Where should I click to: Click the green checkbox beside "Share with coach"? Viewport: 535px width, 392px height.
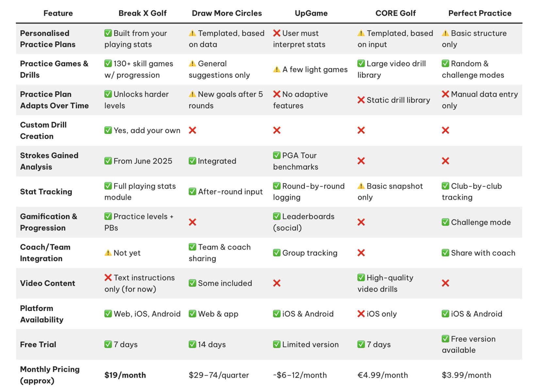pos(445,253)
